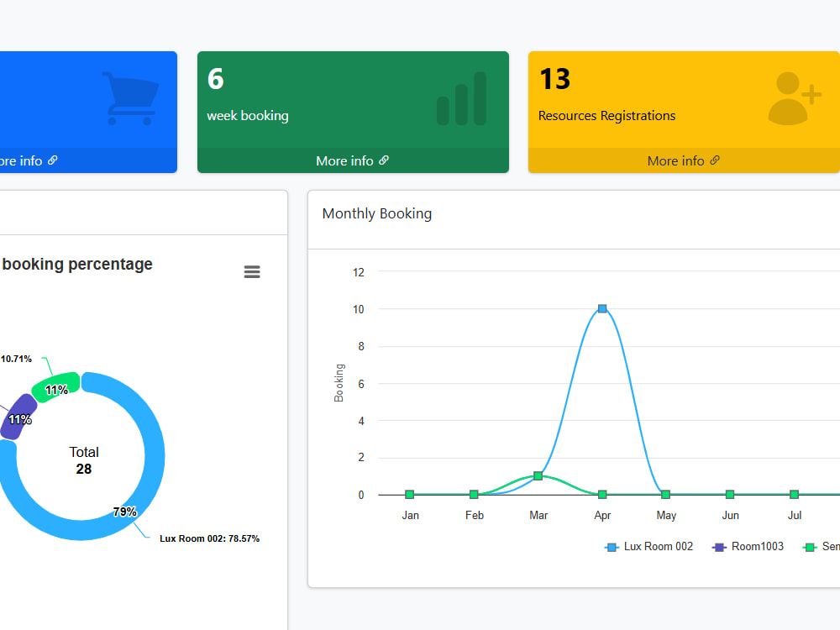Viewport: 840px width, 630px height.
Task: Click the Booking y-axis title
Action: (x=339, y=382)
